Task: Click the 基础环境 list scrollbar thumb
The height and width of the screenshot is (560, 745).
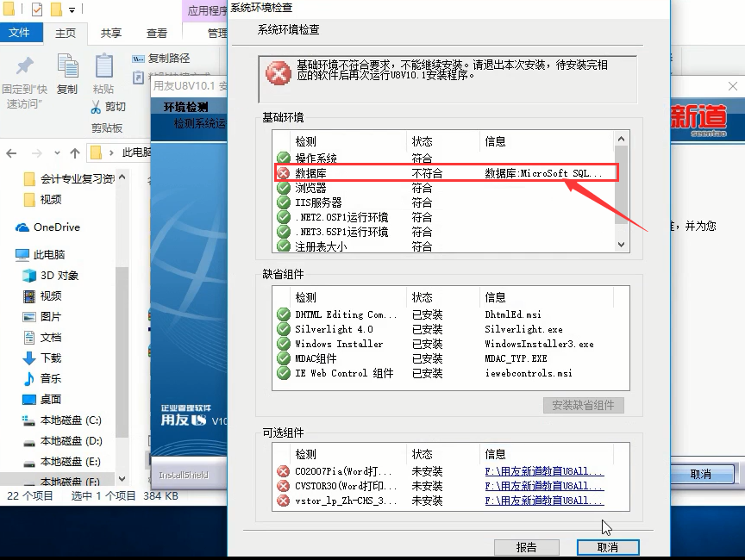Action: point(621,184)
